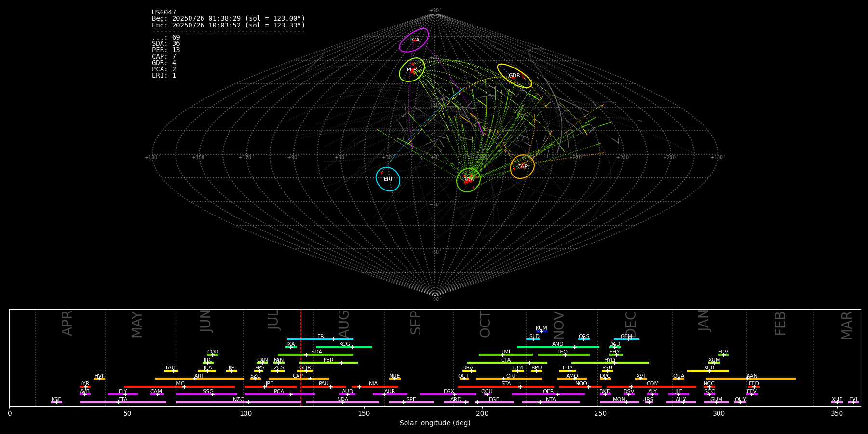The width and height of the screenshot is (868, 434).
Task: Click the ORI shower bar in the timeline
Action: coord(509,379)
